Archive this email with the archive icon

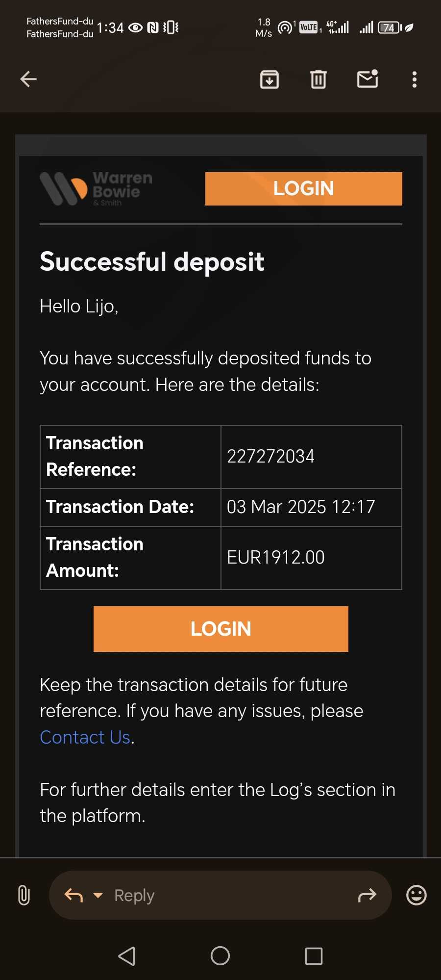(269, 79)
